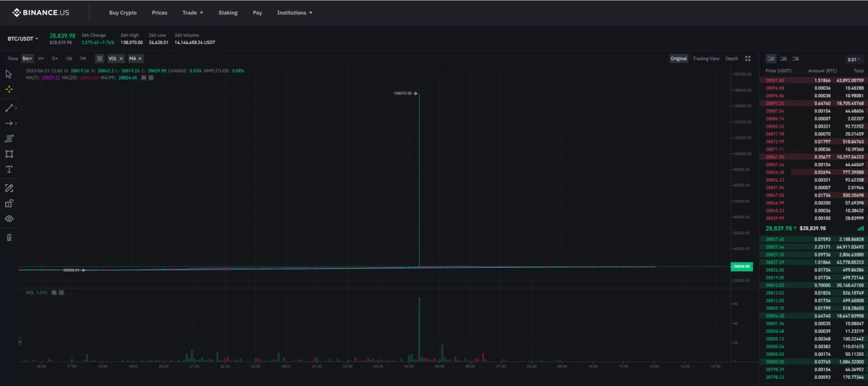868x386 pixels.
Task: Pick the trend line drawing tool
Action: click(x=9, y=107)
